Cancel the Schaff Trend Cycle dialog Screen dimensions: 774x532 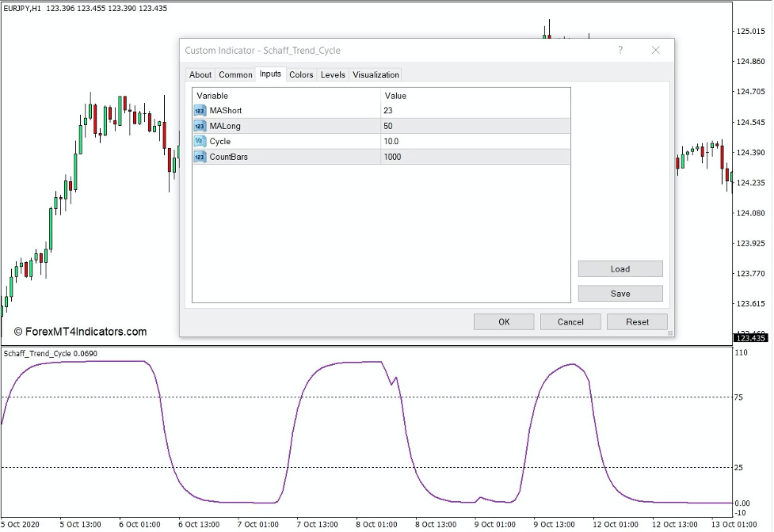(x=570, y=321)
